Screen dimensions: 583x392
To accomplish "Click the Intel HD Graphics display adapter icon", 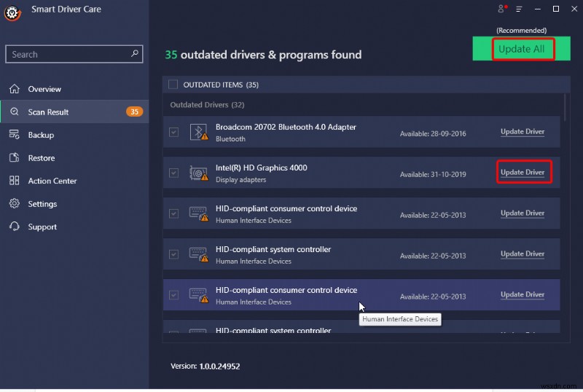I will pos(198,173).
